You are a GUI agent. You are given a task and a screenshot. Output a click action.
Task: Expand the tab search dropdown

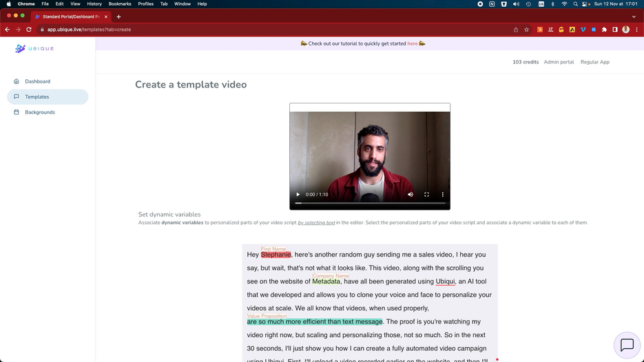pos(634,17)
